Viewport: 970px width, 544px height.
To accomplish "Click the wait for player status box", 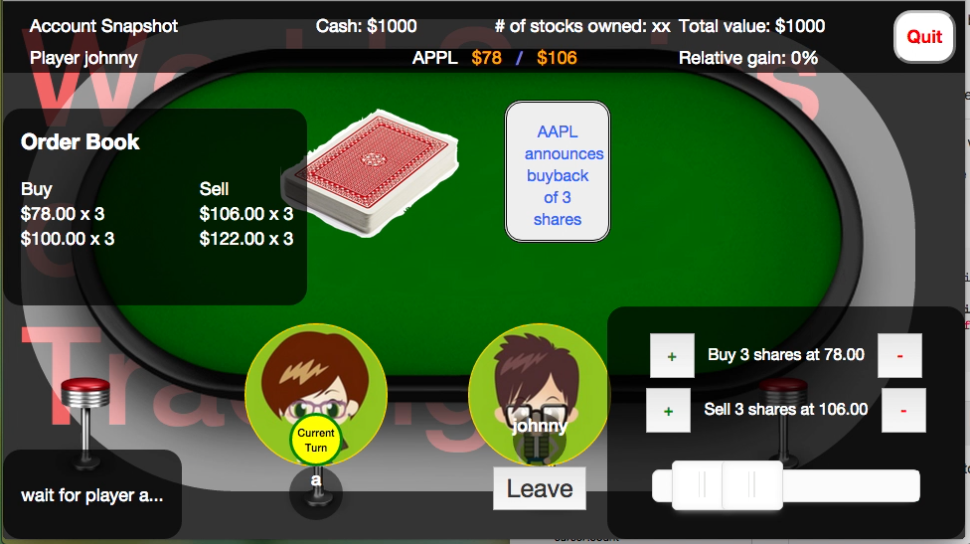I will click(92, 494).
